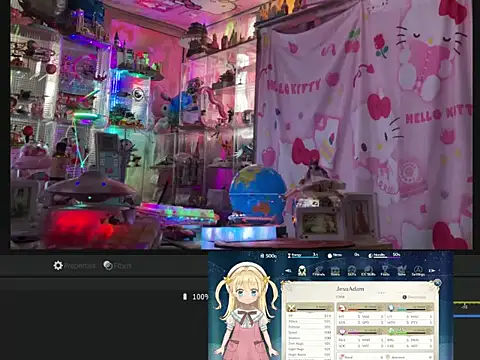Screen dimensions: 480x360
Task: Open Properties for the selected source
Action: 74,266
